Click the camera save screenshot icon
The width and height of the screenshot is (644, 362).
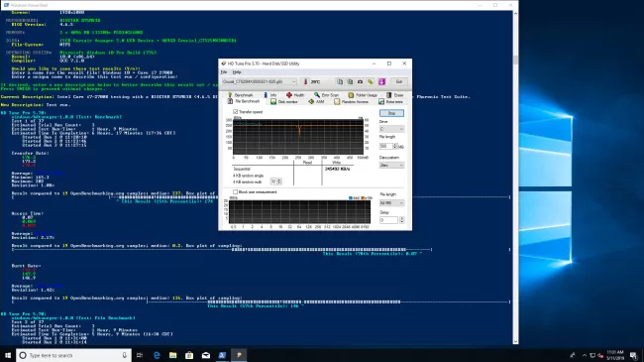[x=361, y=82]
